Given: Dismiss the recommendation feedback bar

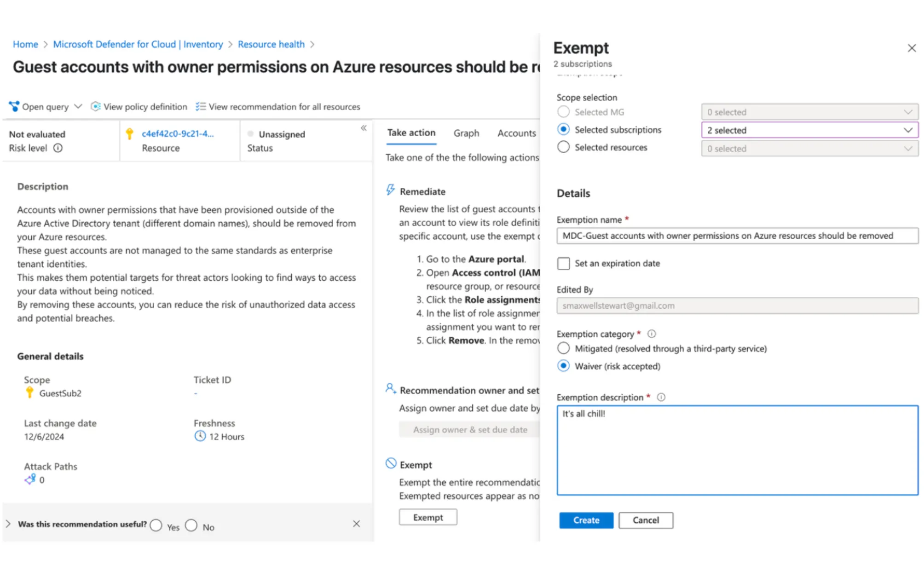Looking at the screenshot, I should coord(356,524).
